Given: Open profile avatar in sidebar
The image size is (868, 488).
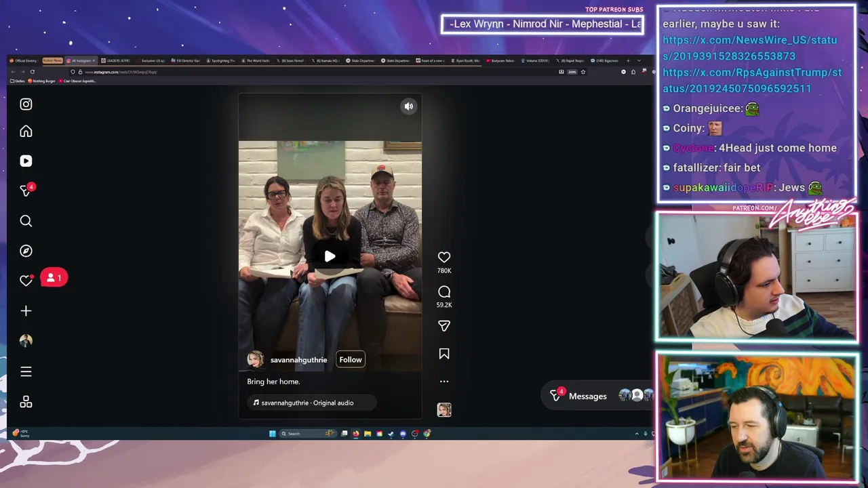Looking at the screenshot, I should 26,341.
